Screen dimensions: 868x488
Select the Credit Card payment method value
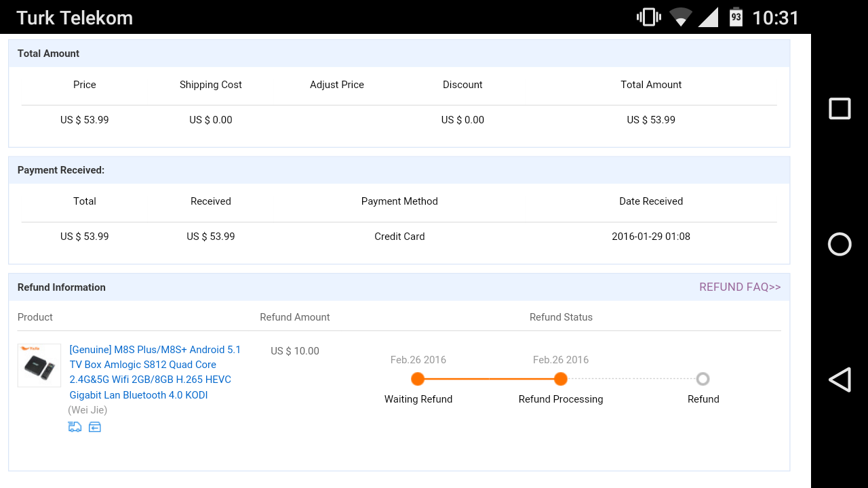coord(399,237)
